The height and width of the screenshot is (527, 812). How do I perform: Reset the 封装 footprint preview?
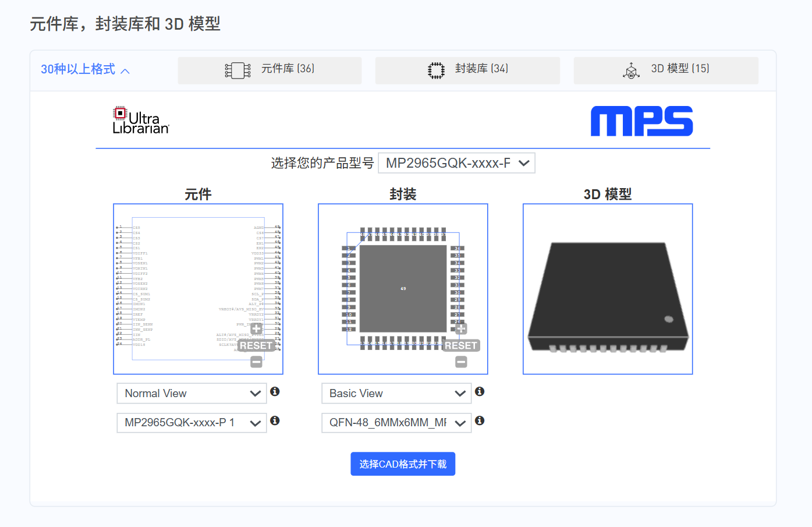pos(461,346)
